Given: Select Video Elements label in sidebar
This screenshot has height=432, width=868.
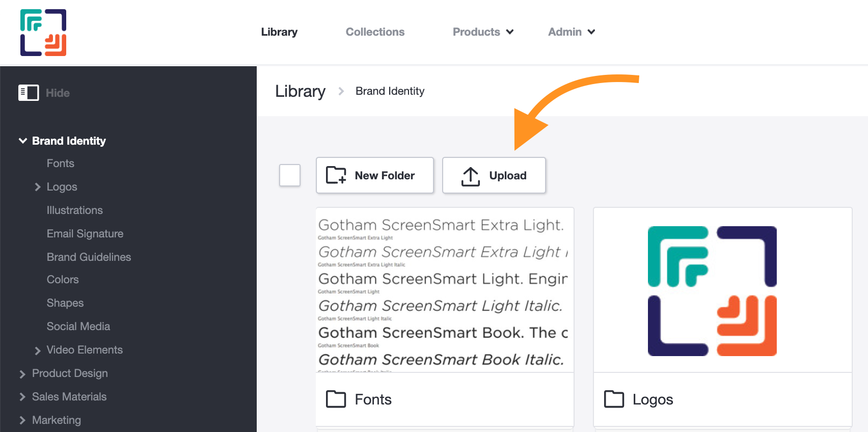Looking at the screenshot, I should point(85,350).
